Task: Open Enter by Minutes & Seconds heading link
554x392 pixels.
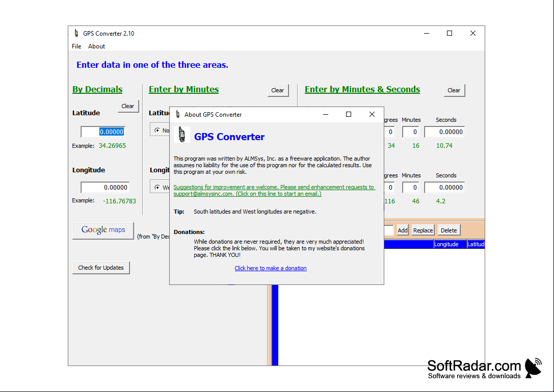Action: pyautogui.click(x=362, y=89)
